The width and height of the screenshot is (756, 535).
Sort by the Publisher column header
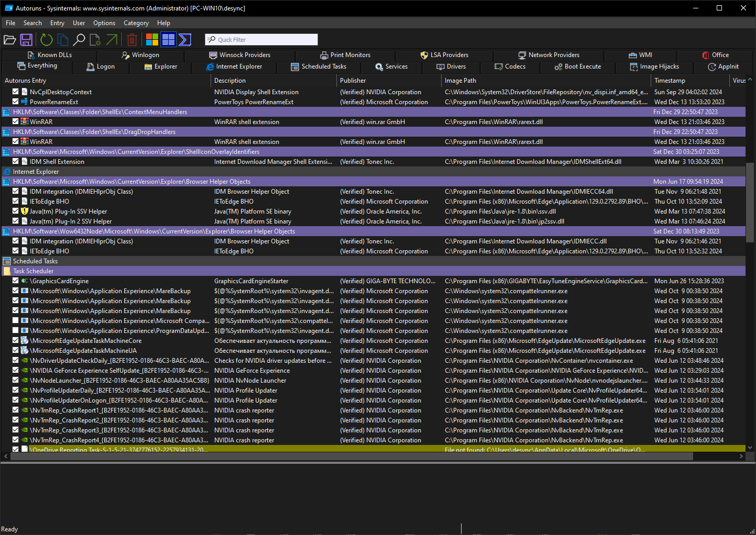point(353,81)
